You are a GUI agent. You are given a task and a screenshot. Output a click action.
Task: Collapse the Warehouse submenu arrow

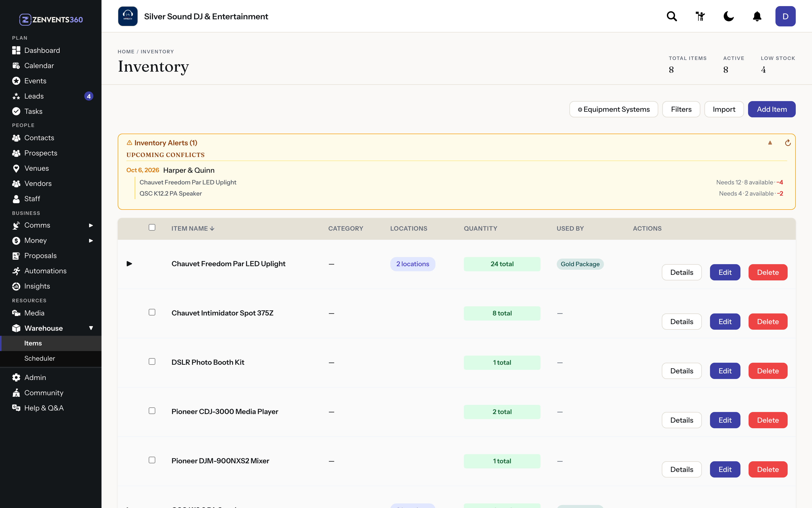point(91,328)
